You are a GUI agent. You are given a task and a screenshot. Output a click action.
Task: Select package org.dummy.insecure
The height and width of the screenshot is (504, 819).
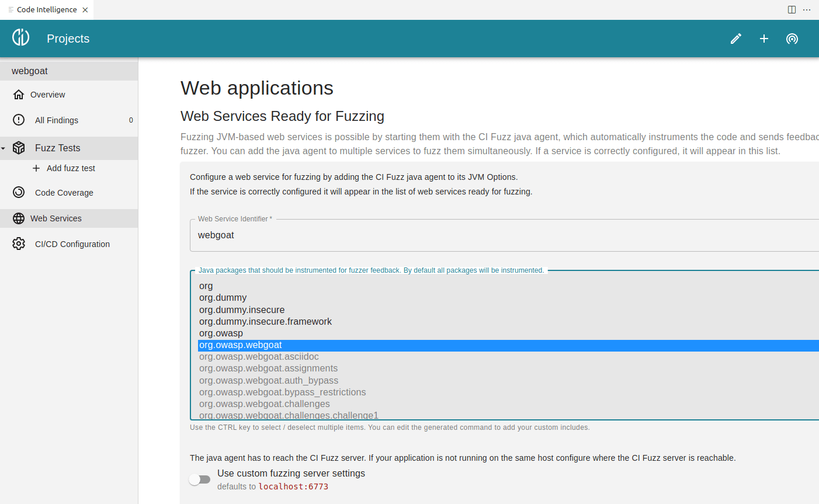click(x=508, y=310)
